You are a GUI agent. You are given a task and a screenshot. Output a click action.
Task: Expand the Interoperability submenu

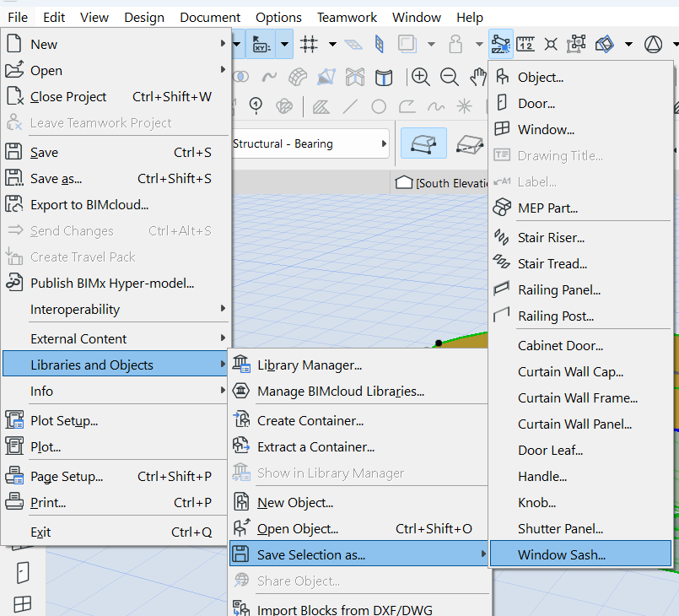click(116, 310)
